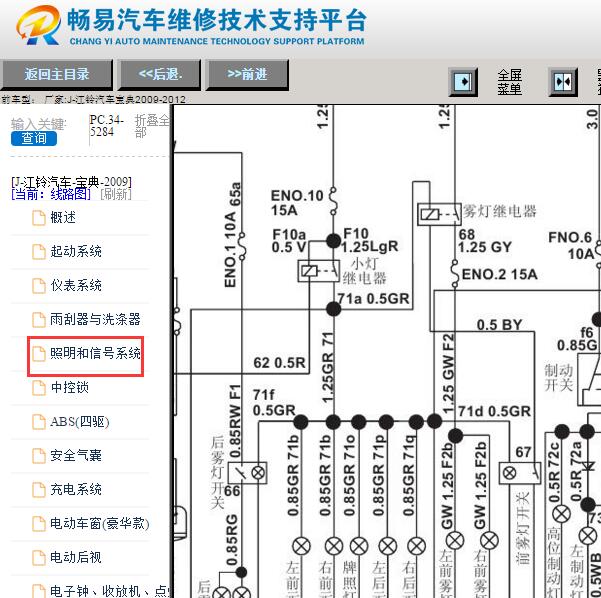Click the page icon beside 安全气囊
Viewport: 601px width, 598px height.
[39, 456]
